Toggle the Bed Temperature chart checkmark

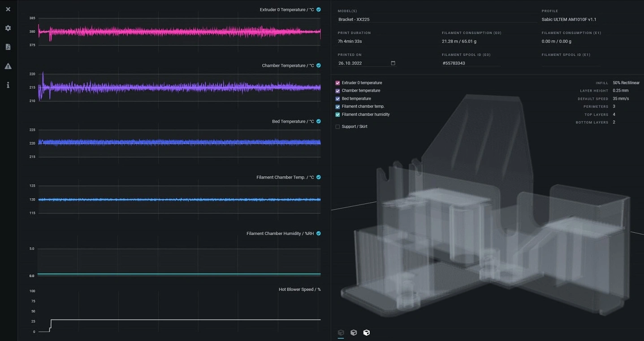[319, 121]
